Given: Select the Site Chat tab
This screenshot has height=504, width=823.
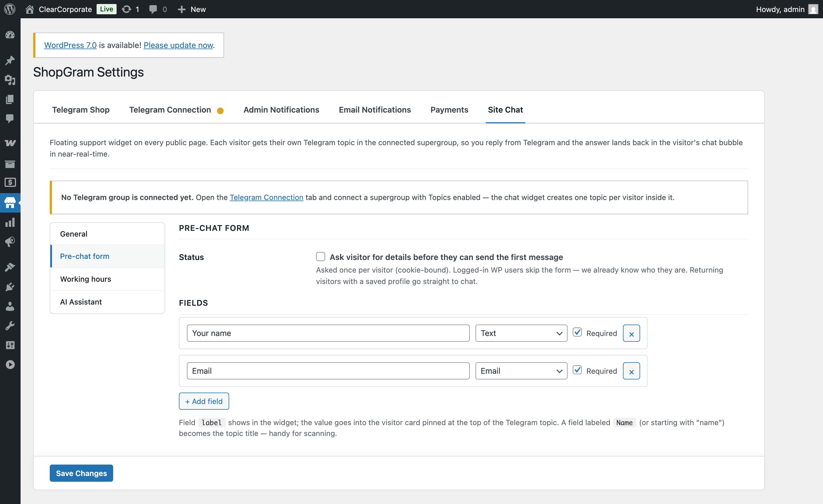Looking at the screenshot, I should coord(505,109).
